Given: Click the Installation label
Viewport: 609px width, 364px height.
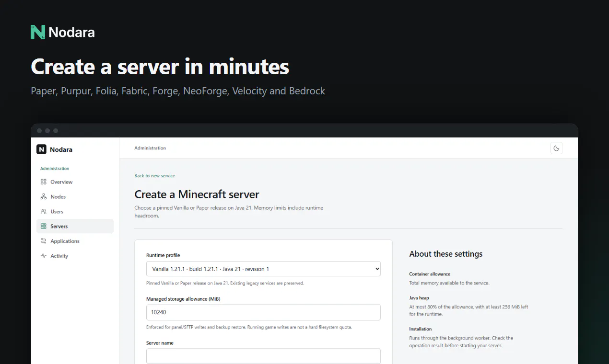Looking at the screenshot, I should tap(421, 329).
